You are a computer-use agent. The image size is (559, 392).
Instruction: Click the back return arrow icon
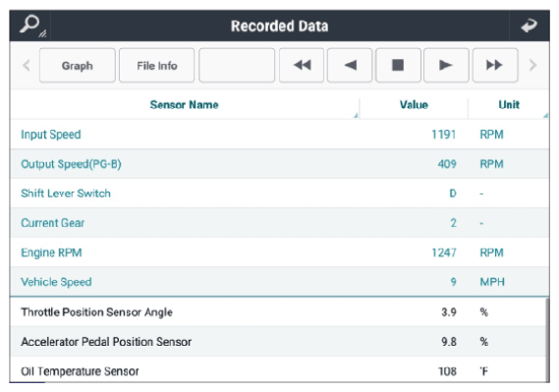tap(529, 26)
